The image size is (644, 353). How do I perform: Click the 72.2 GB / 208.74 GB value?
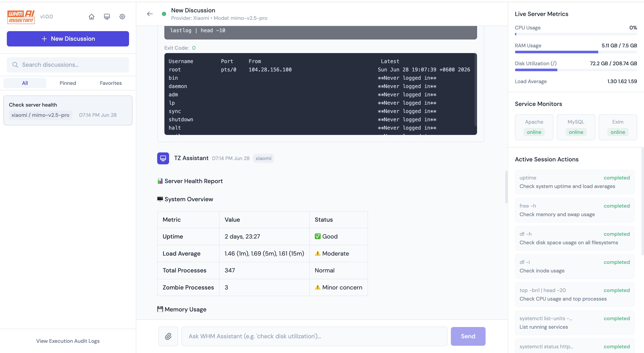tap(613, 64)
